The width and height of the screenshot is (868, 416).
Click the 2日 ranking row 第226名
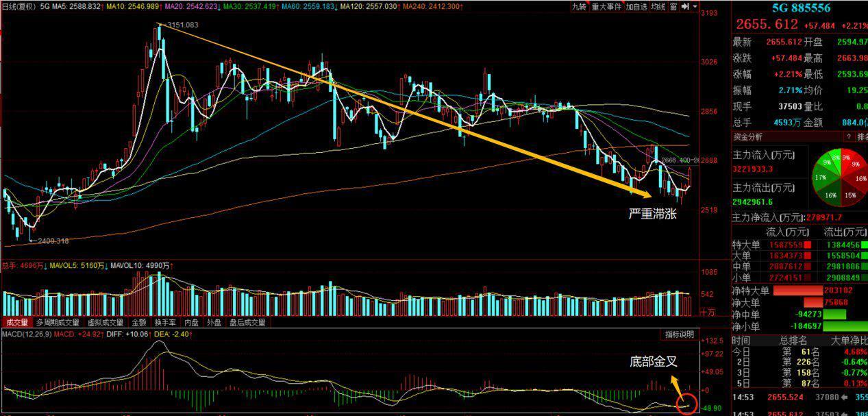click(799, 362)
